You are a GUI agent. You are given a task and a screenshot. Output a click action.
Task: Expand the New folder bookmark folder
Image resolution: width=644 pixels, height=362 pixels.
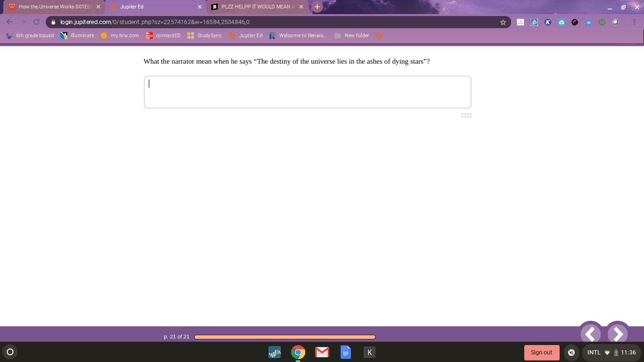(352, 35)
